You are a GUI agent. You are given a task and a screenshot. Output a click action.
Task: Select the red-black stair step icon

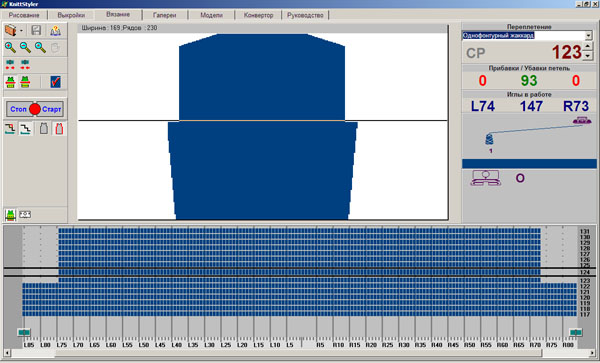(10, 129)
